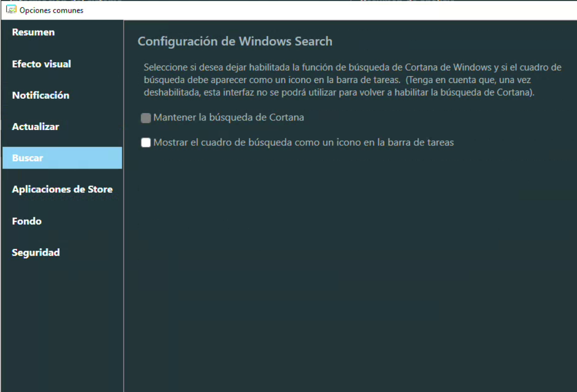Open the Seguridad section
This screenshot has width=577, height=392.
tap(36, 253)
